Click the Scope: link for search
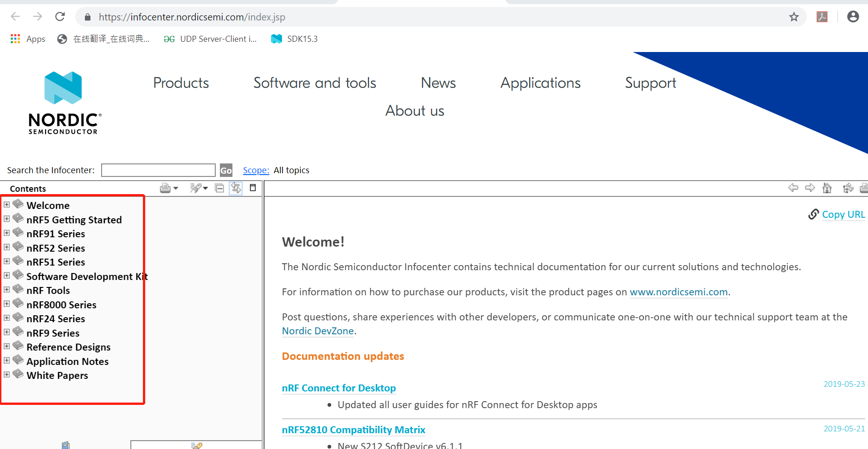This screenshot has height=449, width=868. click(256, 170)
